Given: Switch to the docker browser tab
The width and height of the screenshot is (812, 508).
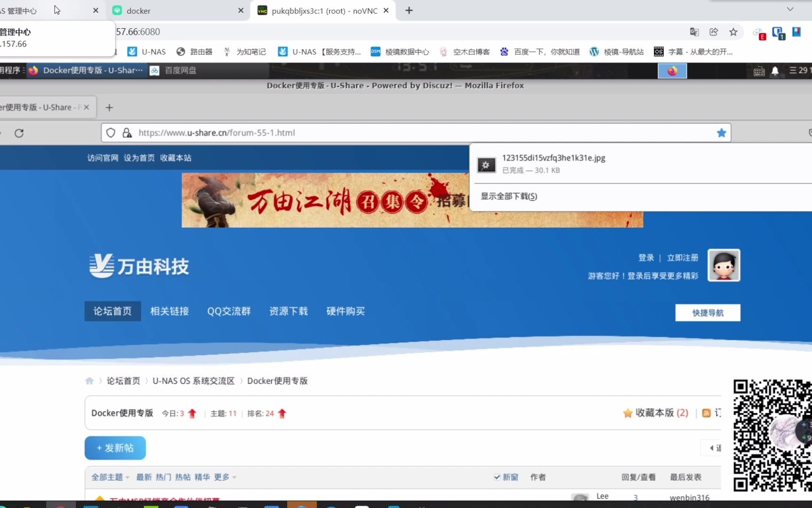Looking at the screenshot, I should click(x=179, y=10).
